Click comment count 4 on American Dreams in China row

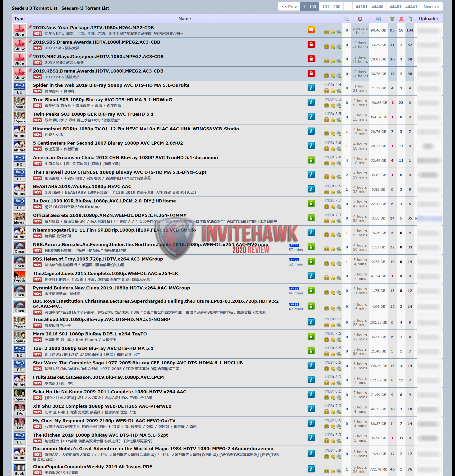pos(347,160)
